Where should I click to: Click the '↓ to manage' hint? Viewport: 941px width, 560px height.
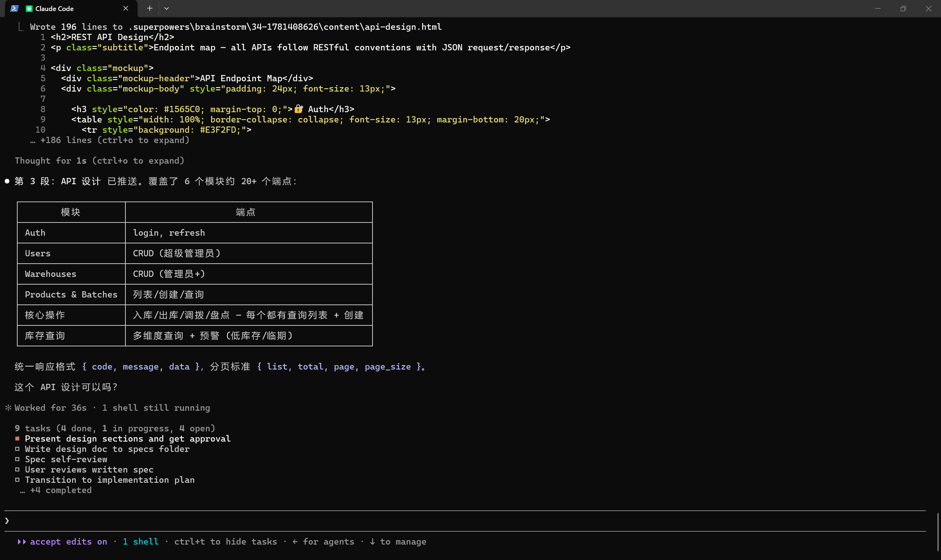point(398,542)
